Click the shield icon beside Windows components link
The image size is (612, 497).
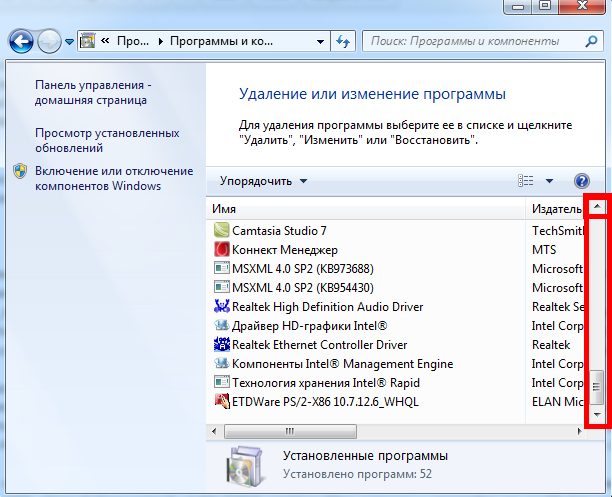(x=20, y=171)
